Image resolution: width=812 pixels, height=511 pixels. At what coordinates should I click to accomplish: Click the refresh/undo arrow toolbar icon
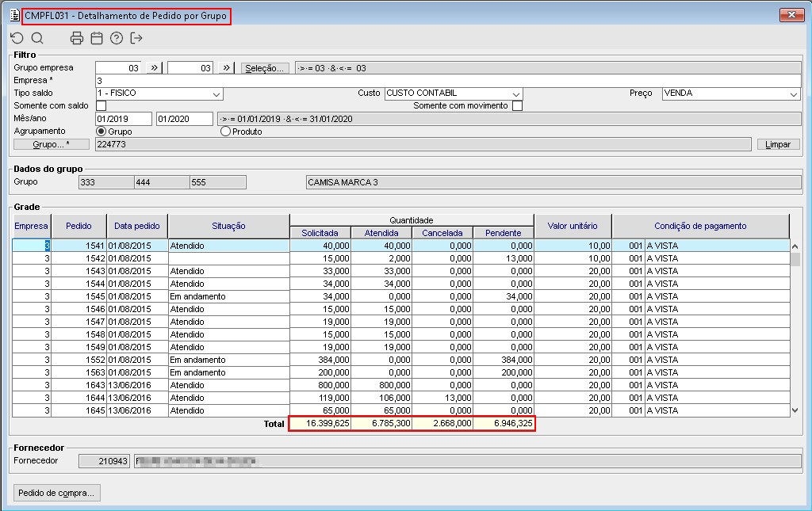point(17,37)
